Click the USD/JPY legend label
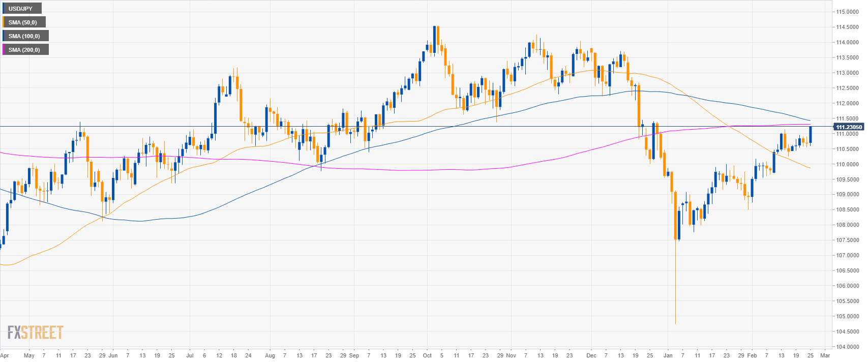 (x=21, y=9)
